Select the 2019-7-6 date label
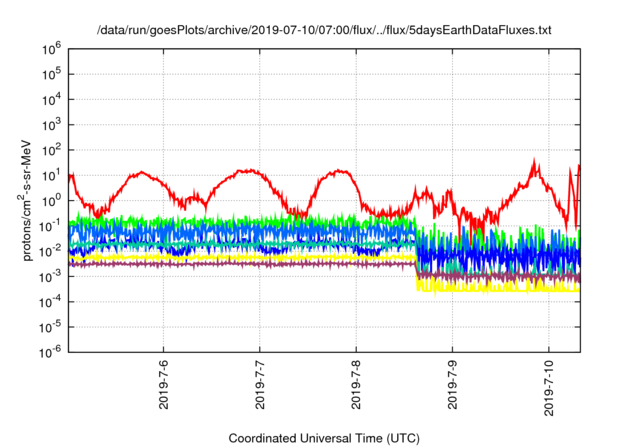This screenshot has height=448, width=640. 163,384
